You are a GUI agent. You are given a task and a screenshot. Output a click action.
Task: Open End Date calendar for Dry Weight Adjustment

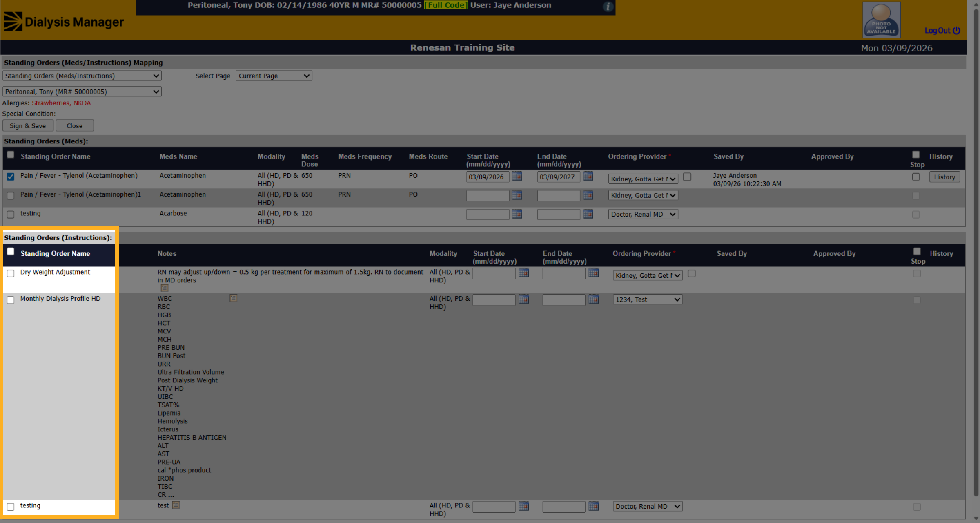[x=594, y=273]
